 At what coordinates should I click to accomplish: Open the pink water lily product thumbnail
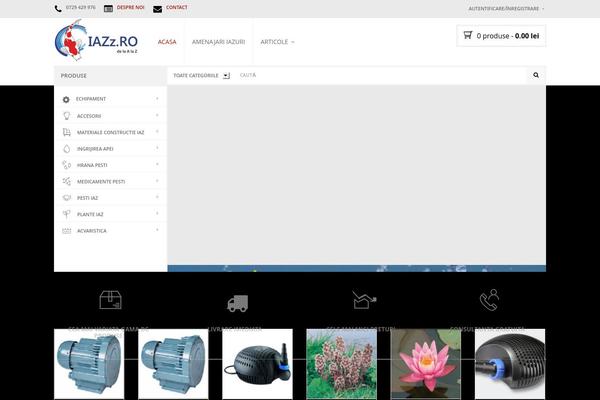(x=425, y=360)
